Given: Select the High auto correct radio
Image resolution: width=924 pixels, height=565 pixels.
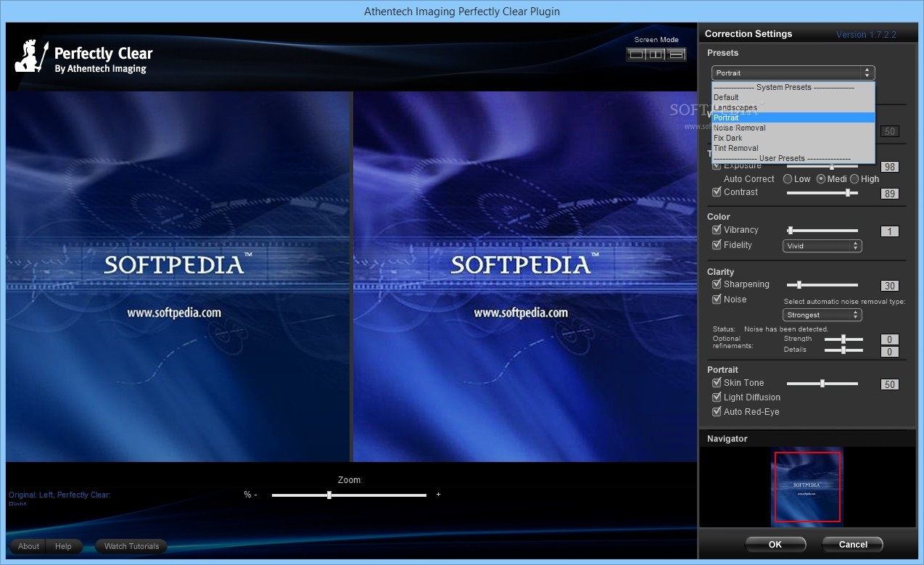Looking at the screenshot, I should click(x=854, y=179).
